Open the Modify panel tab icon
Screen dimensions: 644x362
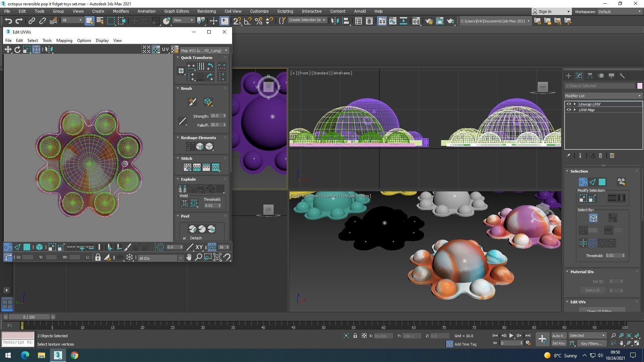point(579,76)
